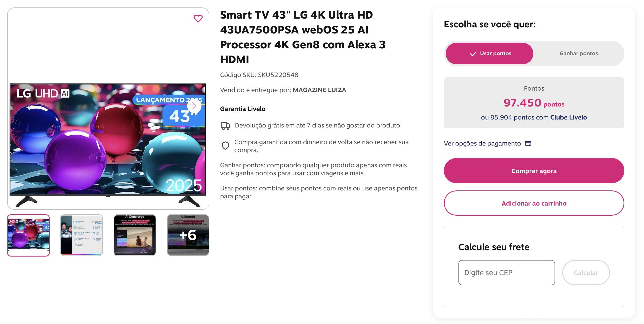
Task: Click the MAGAZINE LUIZA seller name
Action: pyautogui.click(x=319, y=90)
